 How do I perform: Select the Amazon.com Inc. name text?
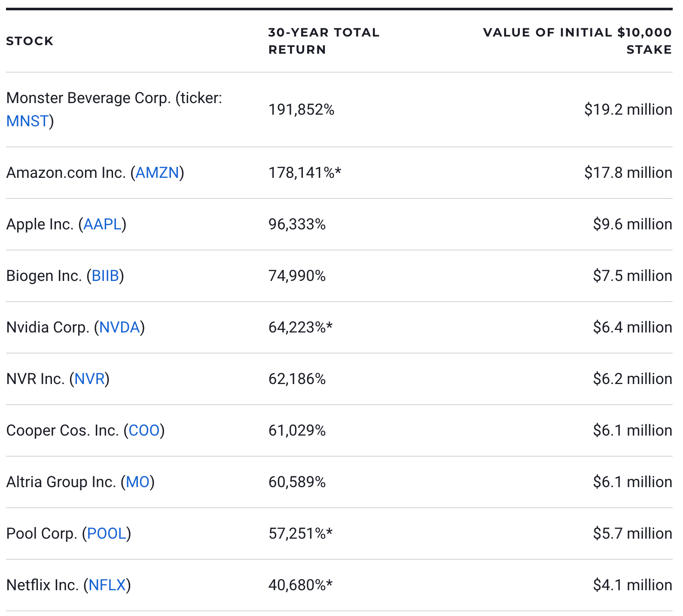(x=66, y=173)
